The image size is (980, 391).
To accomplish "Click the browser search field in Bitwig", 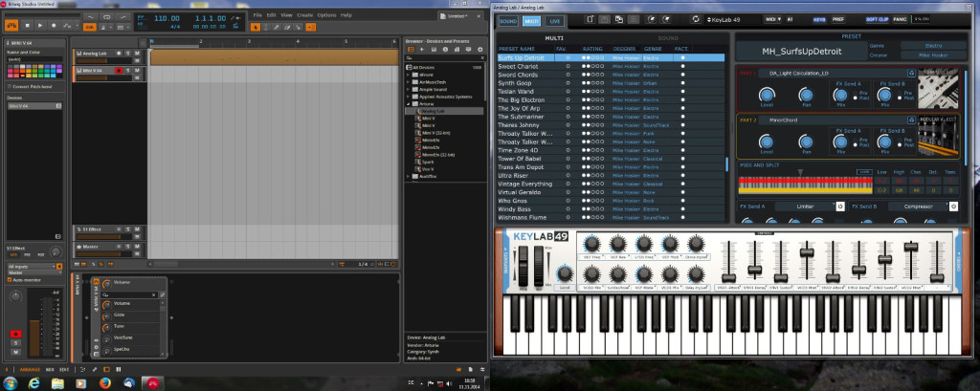I will coord(444,57).
